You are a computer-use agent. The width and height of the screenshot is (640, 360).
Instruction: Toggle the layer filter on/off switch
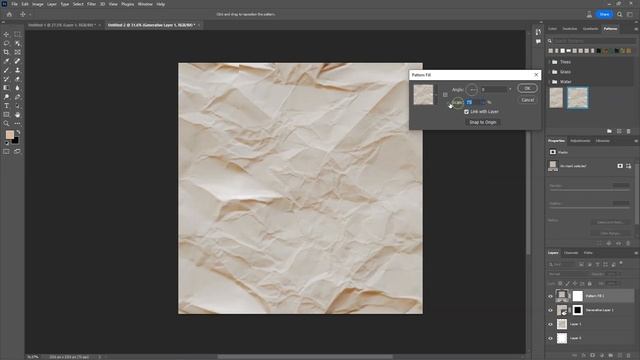(x=621, y=263)
